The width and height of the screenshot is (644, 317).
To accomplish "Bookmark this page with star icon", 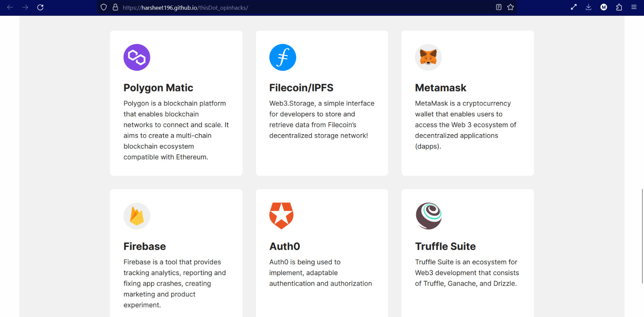I will pyautogui.click(x=510, y=7).
